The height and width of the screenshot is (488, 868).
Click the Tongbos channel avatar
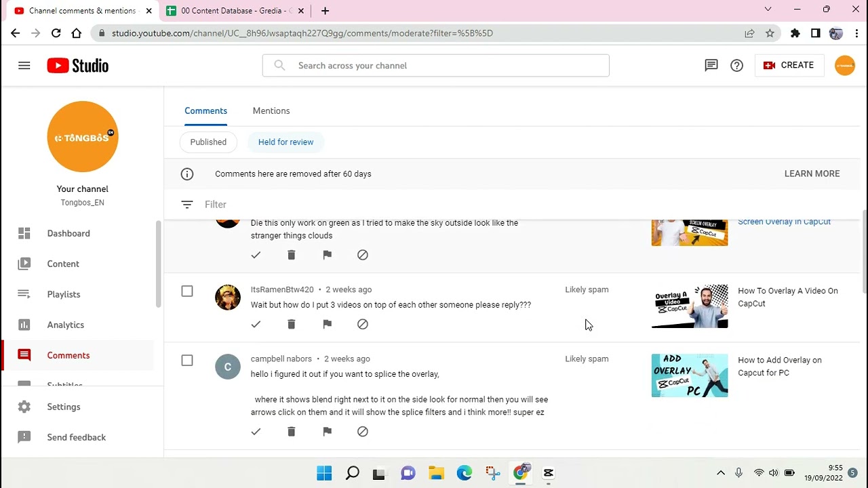coord(83,137)
